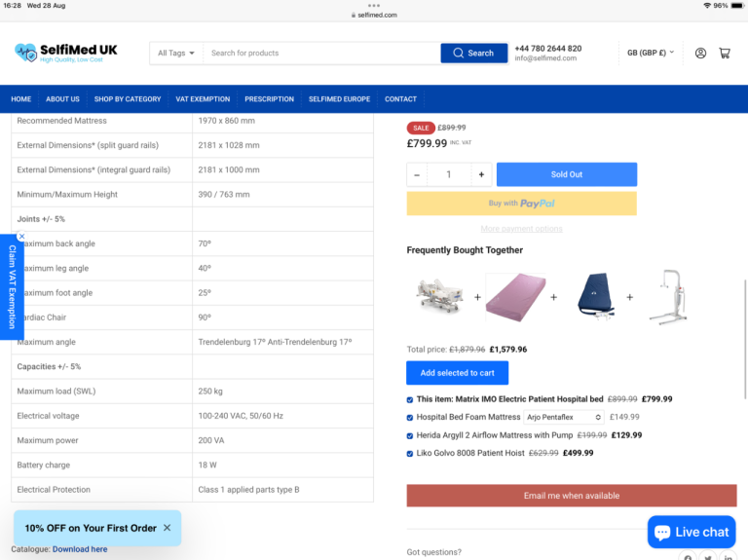Dismiss the Claim VAT Exemption side tab

point(21,236)
